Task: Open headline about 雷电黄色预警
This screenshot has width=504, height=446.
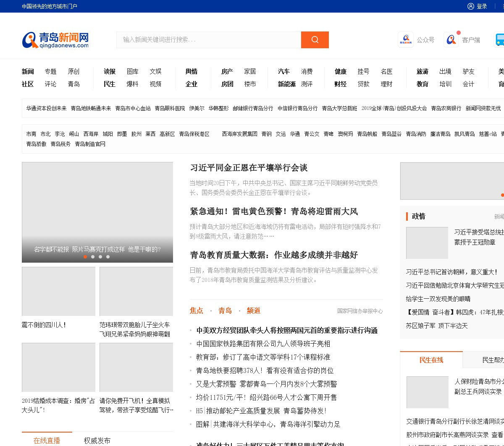Action: click(274, 211)
